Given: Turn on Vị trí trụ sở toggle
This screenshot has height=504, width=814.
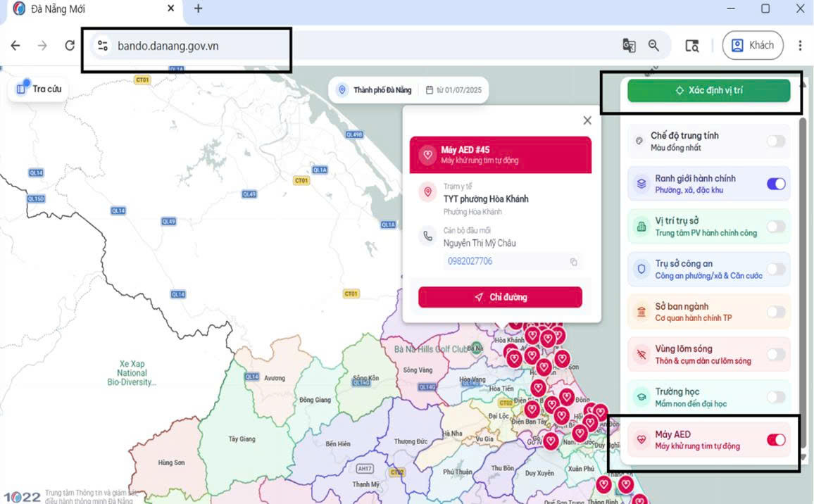Looking at the screenshot, I should tap(776, 226).
